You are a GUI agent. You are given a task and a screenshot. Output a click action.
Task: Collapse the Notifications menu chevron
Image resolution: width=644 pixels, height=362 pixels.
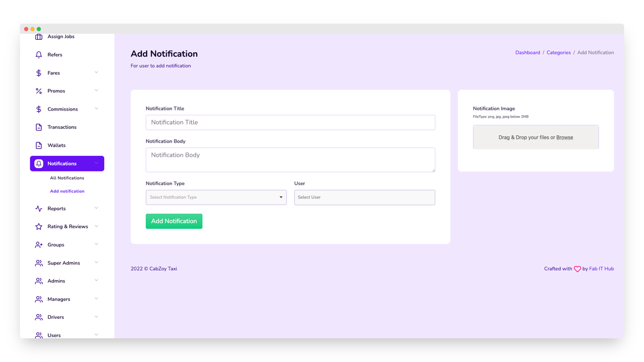[96, 163]
